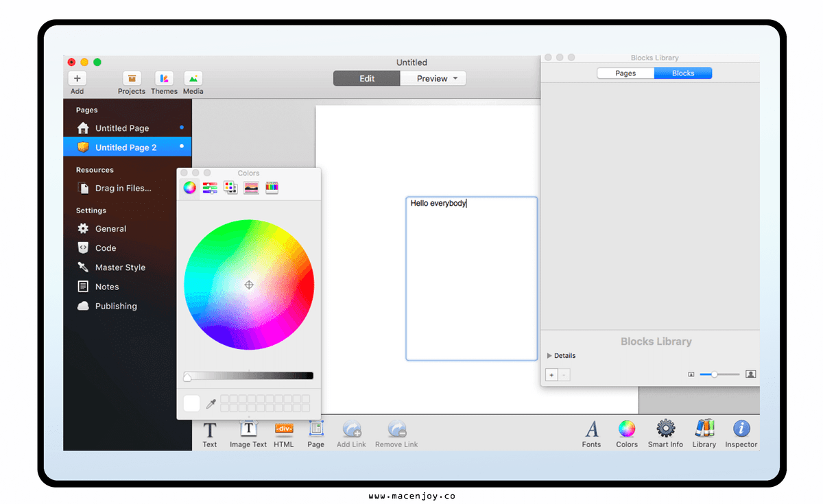Viewport: 823px width, 504px height.
Task: Click inside the Hello everybody text box
Action: pyautogui.click(x=472, y=278)
